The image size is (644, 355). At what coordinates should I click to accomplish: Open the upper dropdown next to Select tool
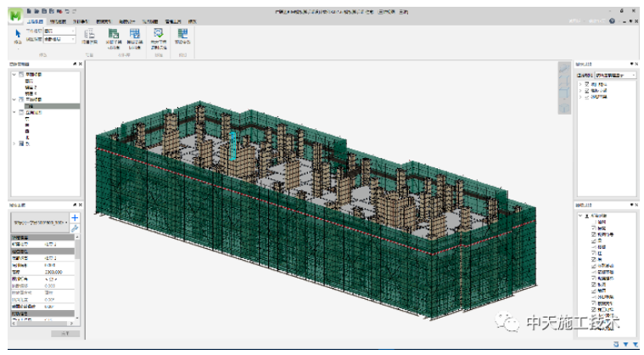(59, 31)
